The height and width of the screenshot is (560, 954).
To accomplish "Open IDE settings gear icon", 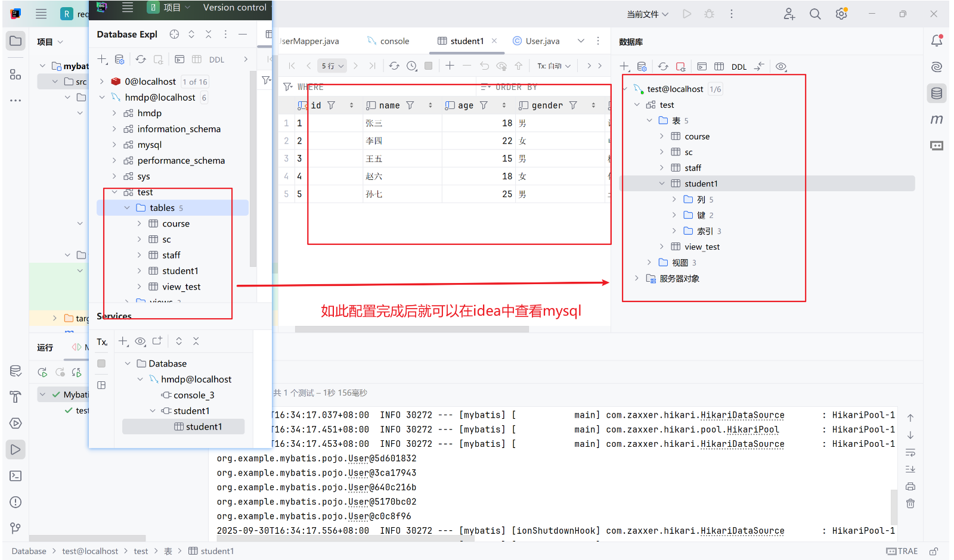I will click(x=841, y=14).
